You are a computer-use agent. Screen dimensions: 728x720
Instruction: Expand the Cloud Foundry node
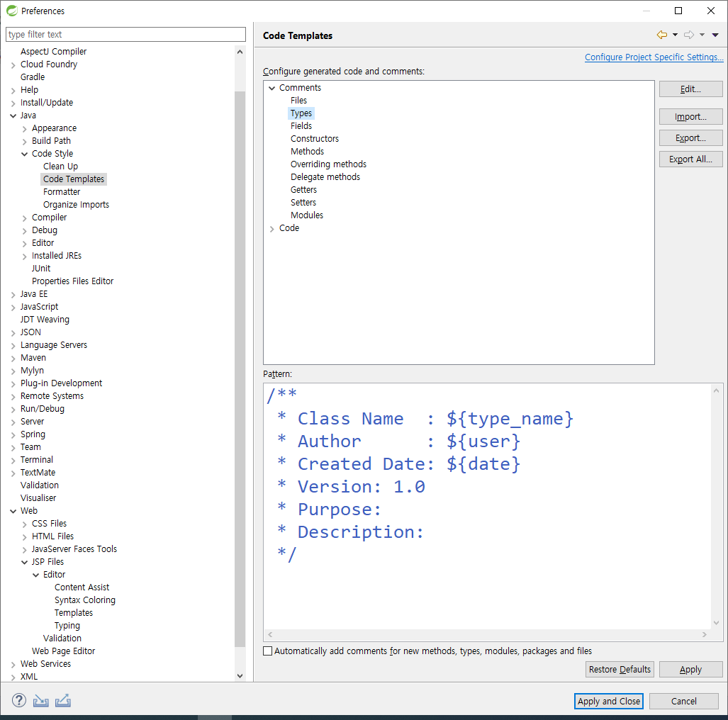pos(13,65)
